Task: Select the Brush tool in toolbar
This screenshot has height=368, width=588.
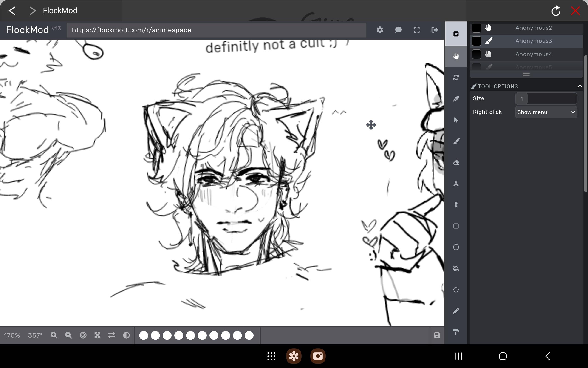Action: point(456,141)
